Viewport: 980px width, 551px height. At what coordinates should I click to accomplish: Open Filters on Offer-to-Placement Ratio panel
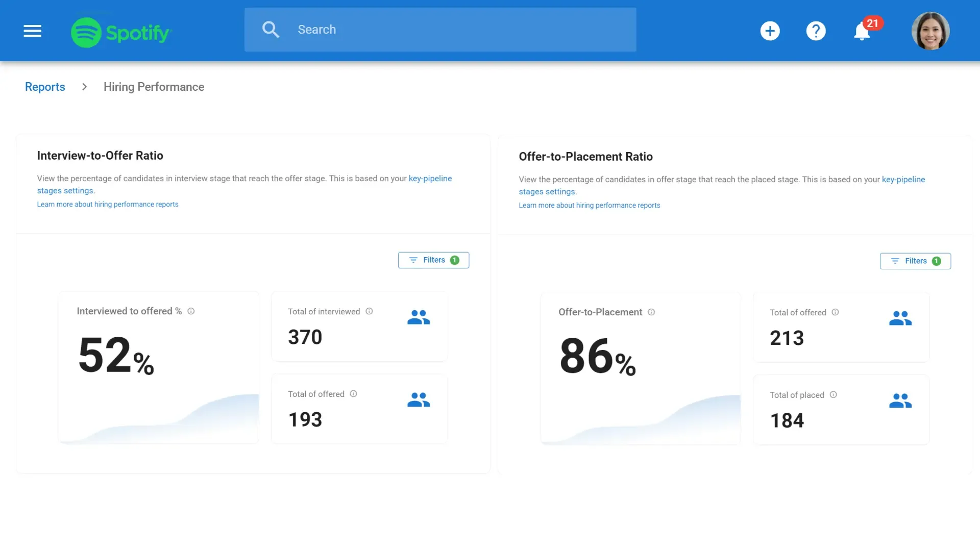tap(915, 261)
